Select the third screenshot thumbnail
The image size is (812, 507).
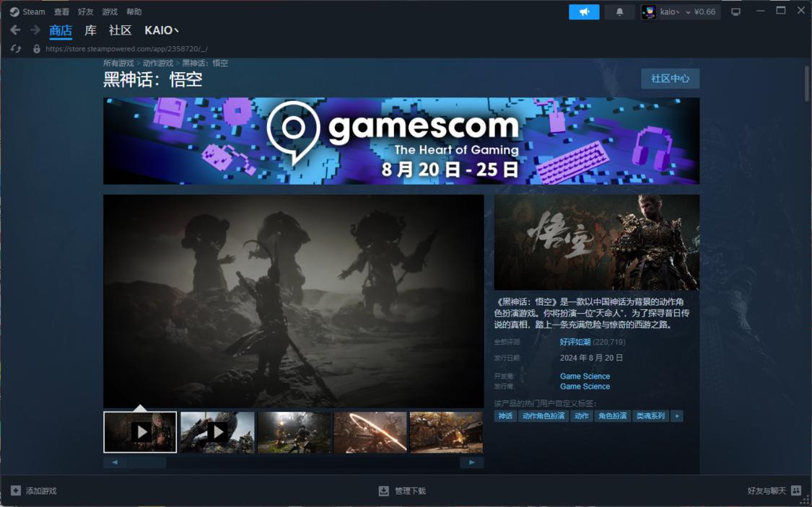(294, 432)
